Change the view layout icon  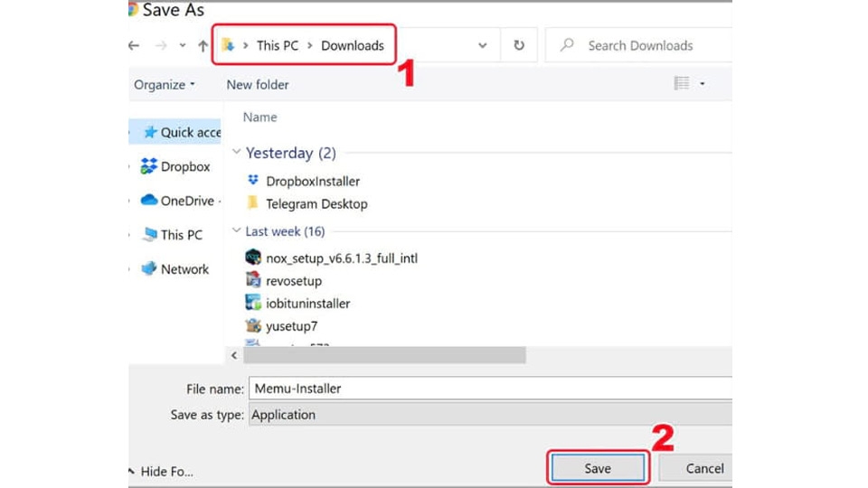click(682, 83)
